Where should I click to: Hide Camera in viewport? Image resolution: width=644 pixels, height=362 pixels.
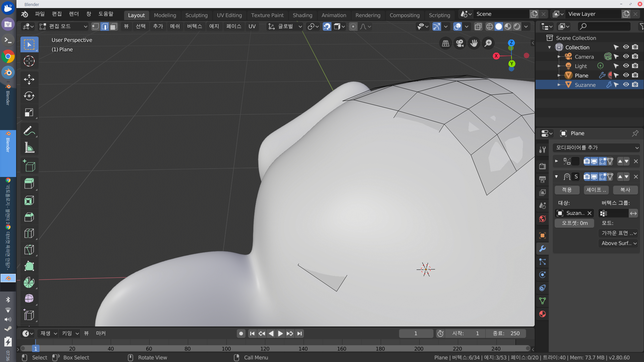[x=626, y=57]
